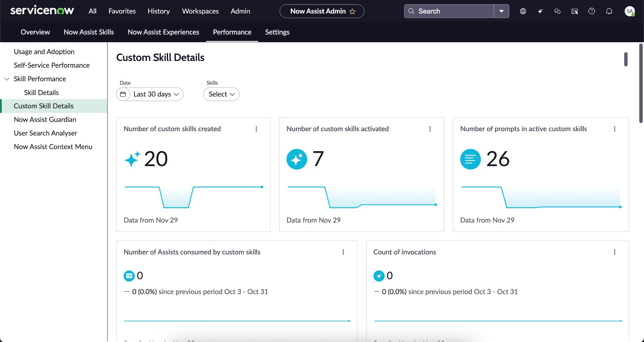
Task: Click the custom skills created trend chart
Action: (x=194, y=197)
